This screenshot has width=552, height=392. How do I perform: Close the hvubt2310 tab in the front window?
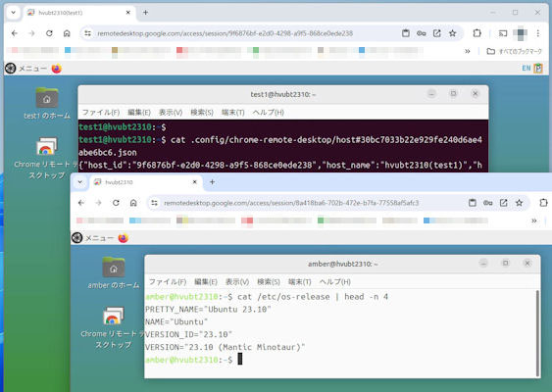point(195,182)
